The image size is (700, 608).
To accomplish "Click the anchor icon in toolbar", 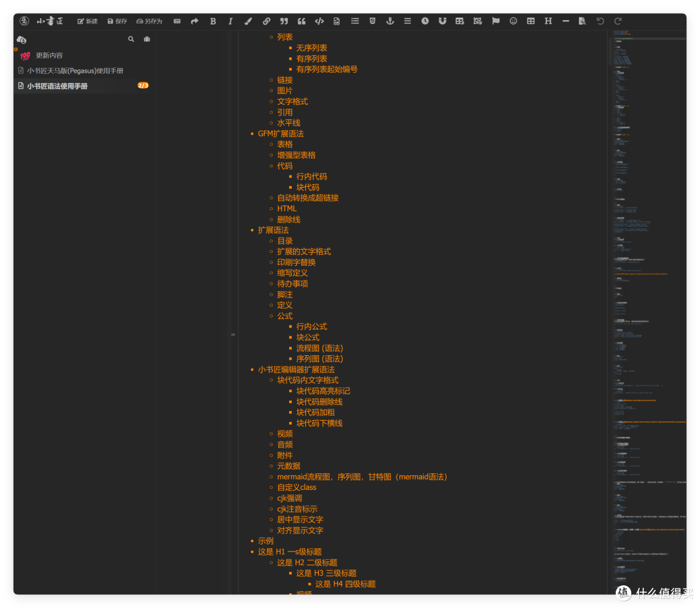I will (390, 21).
